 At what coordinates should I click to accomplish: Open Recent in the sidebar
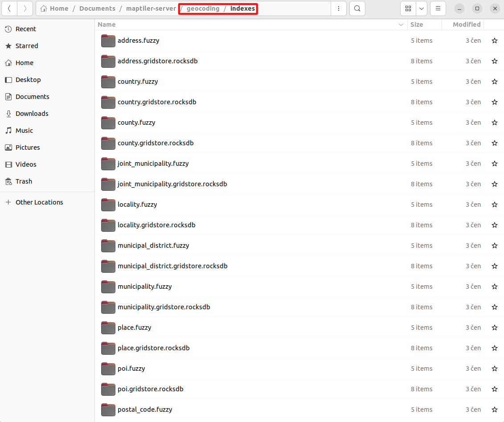click(47, 29)
